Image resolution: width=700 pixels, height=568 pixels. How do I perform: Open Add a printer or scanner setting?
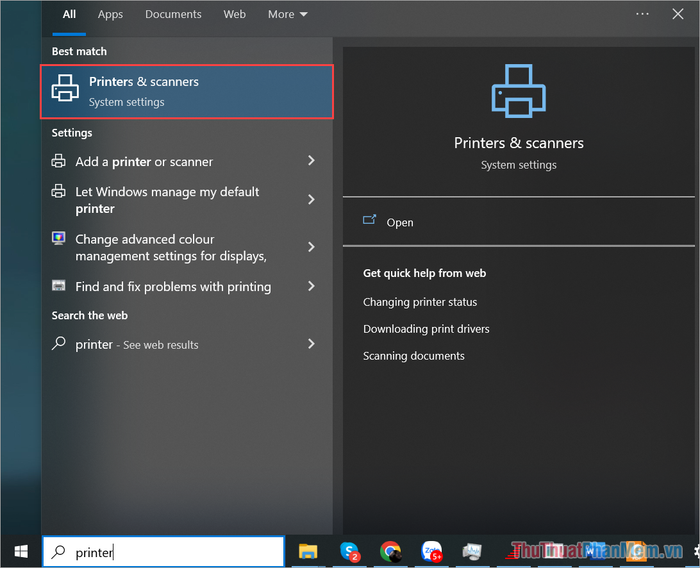pos(187,161)
